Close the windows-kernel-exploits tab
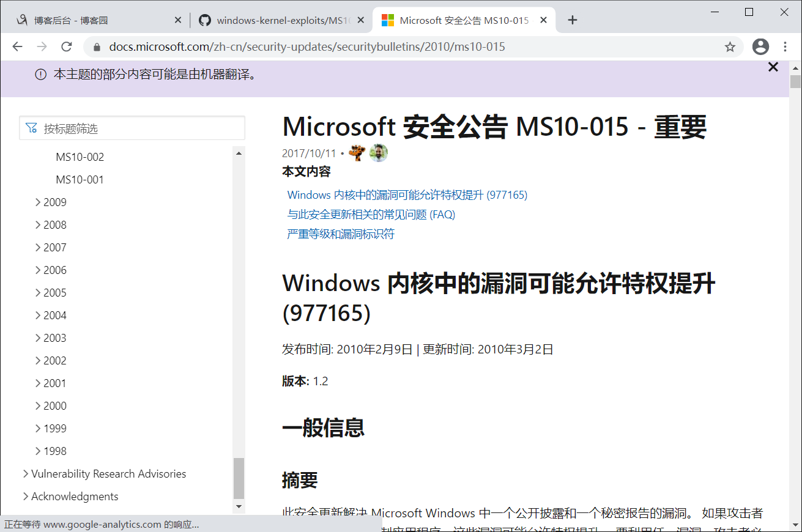The width and height of the screenshot is (802, 532). tap(361, 20)
